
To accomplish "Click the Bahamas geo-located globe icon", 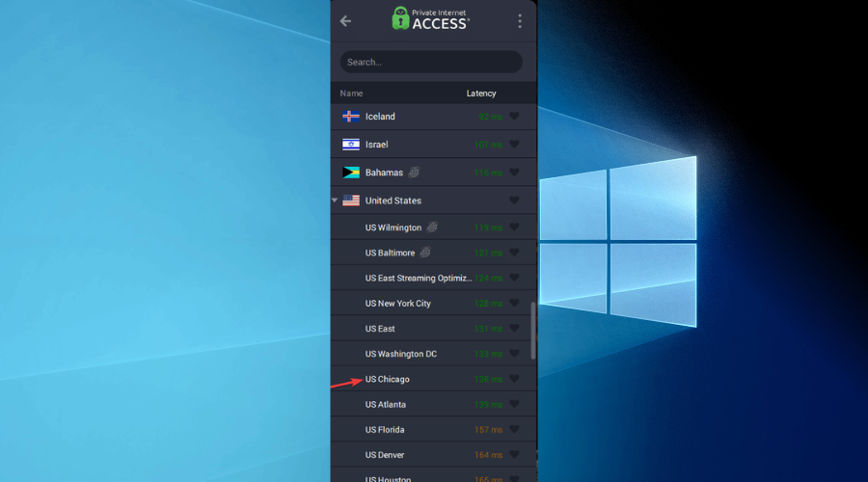I will click(414, 173).
